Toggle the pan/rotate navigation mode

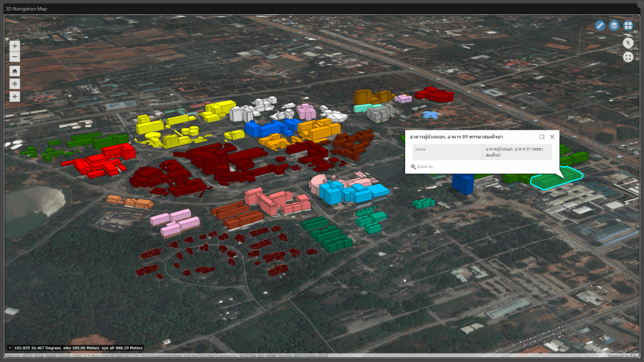point(14,97)
